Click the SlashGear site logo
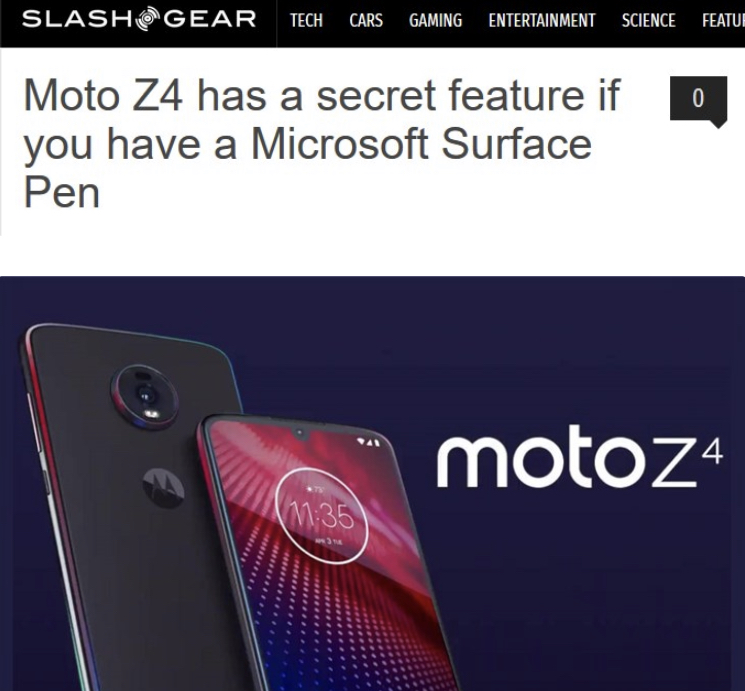 click(x=139, y=19)
